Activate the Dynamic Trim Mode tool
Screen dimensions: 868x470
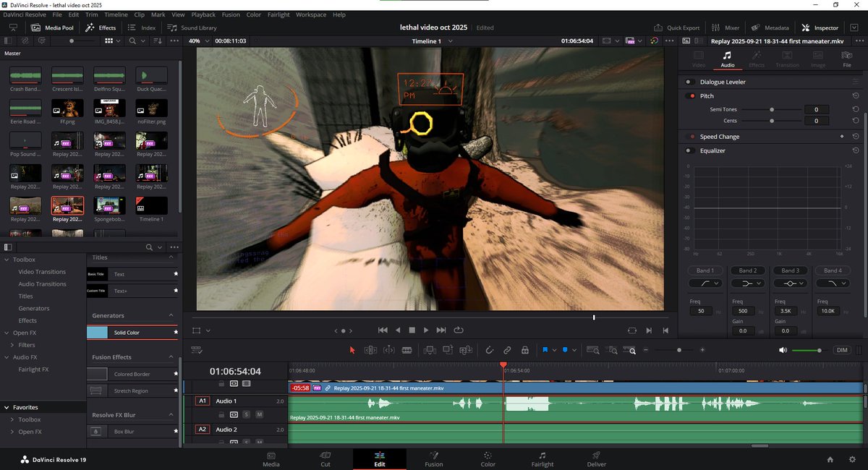pyautogui.click(x=388, y=350)
